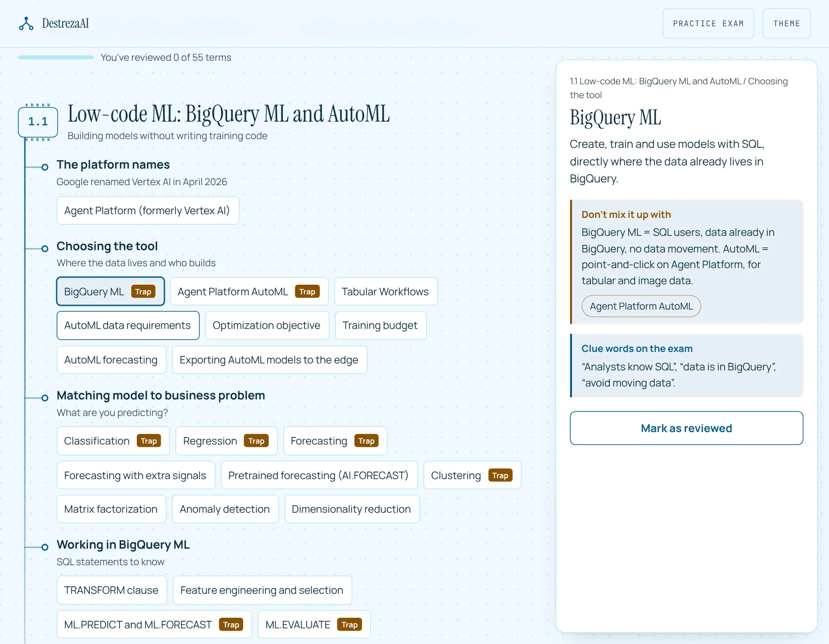Viewport: 829px width, 644px height.
Task: Click the 'Don't mix it up with' heading
Action: (626, 215)
